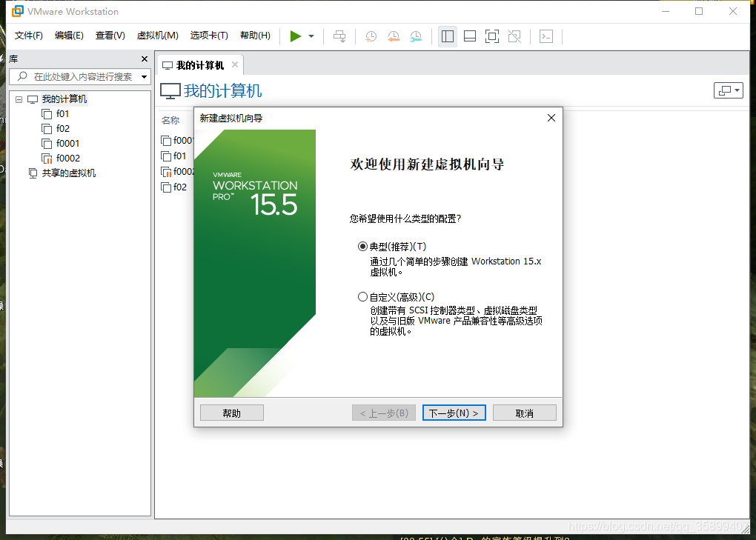This screenshot has width=756, height=540.
Task: Click the VMware Workstation title bar logo
Action: (x=17, y=11)
